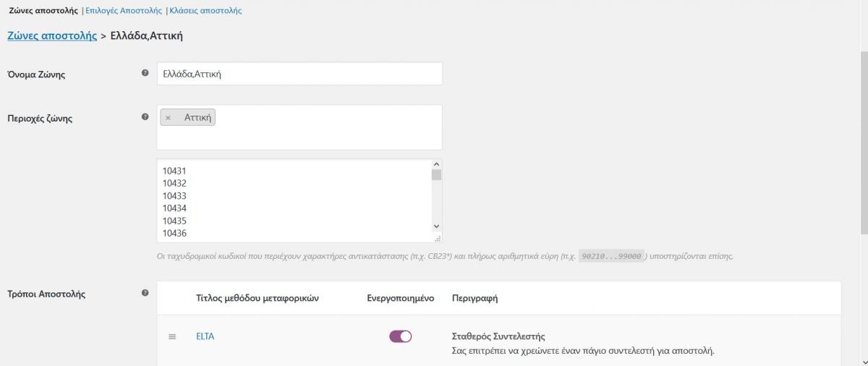
Task: Click the Αττική tag label
Action: click(x=197, y=117)
